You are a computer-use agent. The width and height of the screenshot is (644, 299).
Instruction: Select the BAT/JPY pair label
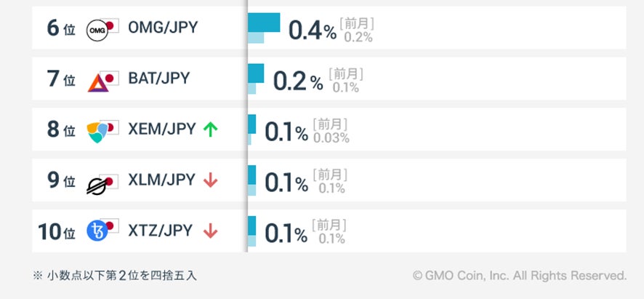158,79
